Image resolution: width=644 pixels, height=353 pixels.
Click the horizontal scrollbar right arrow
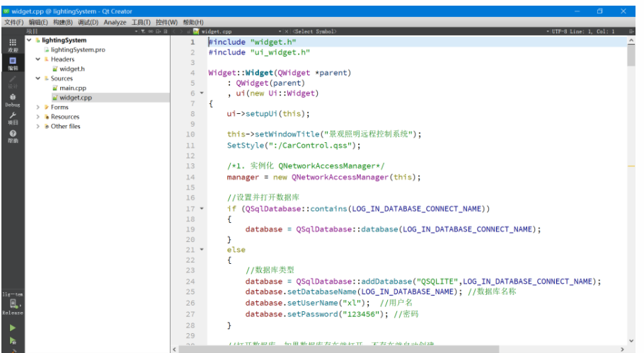point(623,349)
